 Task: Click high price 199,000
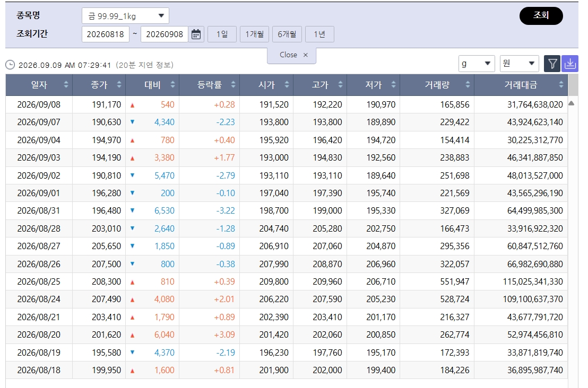(327, 211)
